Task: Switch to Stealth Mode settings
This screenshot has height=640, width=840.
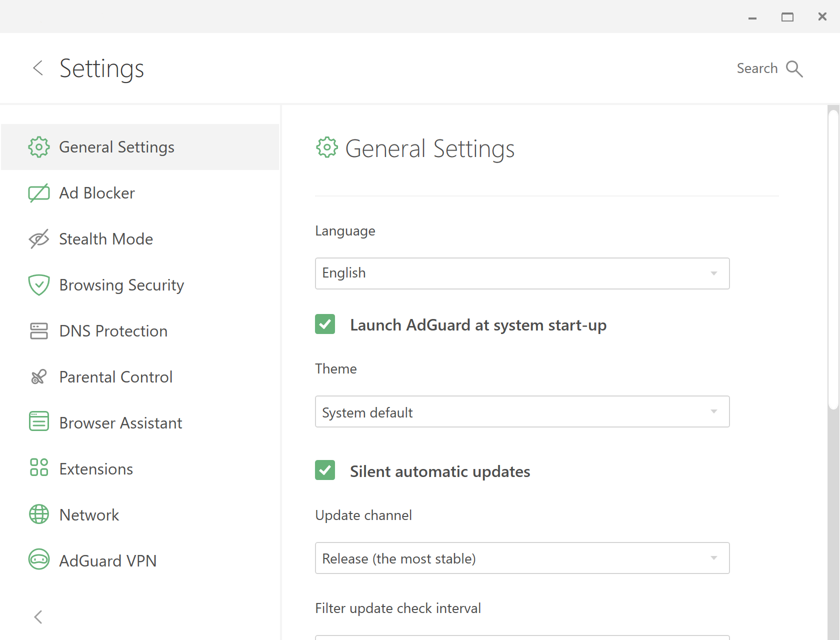Action: 140,239
